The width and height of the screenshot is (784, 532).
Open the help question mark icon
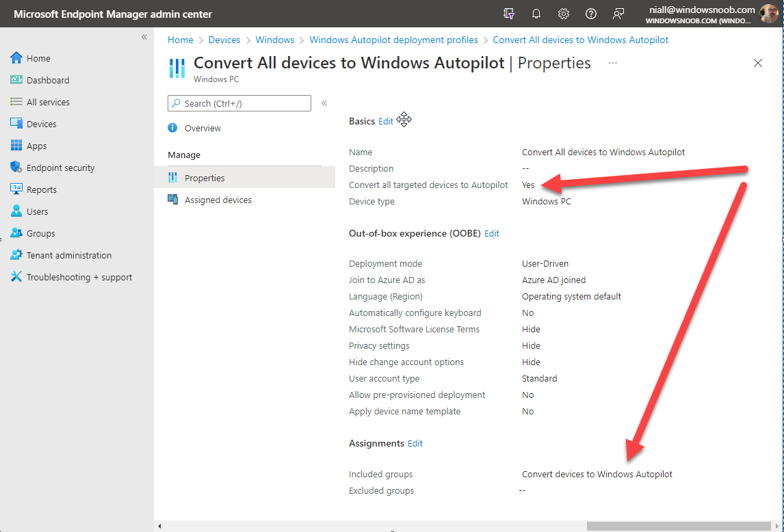(x=591, y=14)
